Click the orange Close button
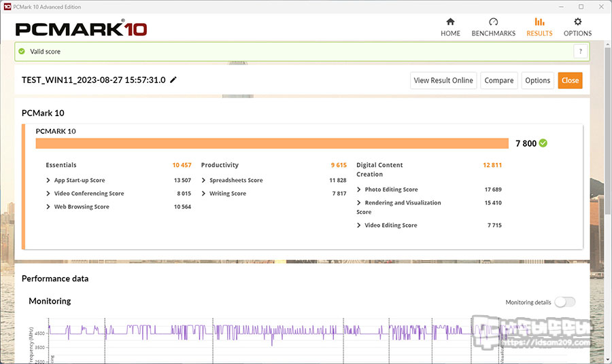Screen dimensions: 612x364 tap(570, 80)
